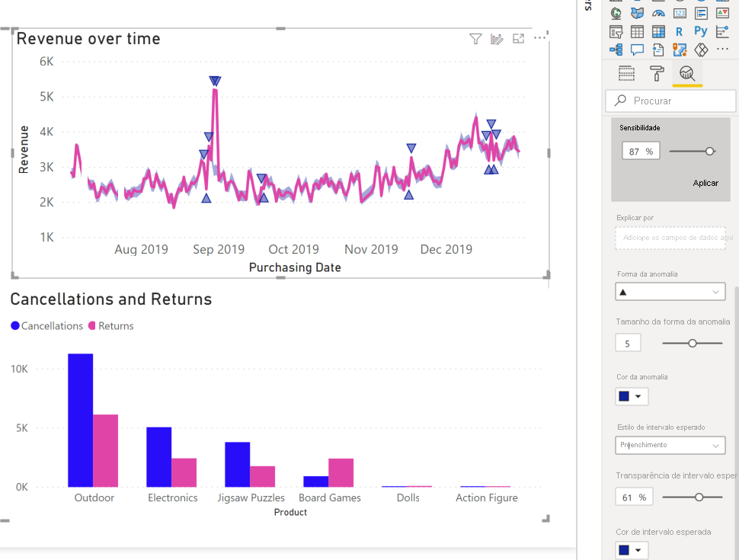Open more visuals ellipsis in Visualizations
Screen dimensions: 739x560
[722, 49]
